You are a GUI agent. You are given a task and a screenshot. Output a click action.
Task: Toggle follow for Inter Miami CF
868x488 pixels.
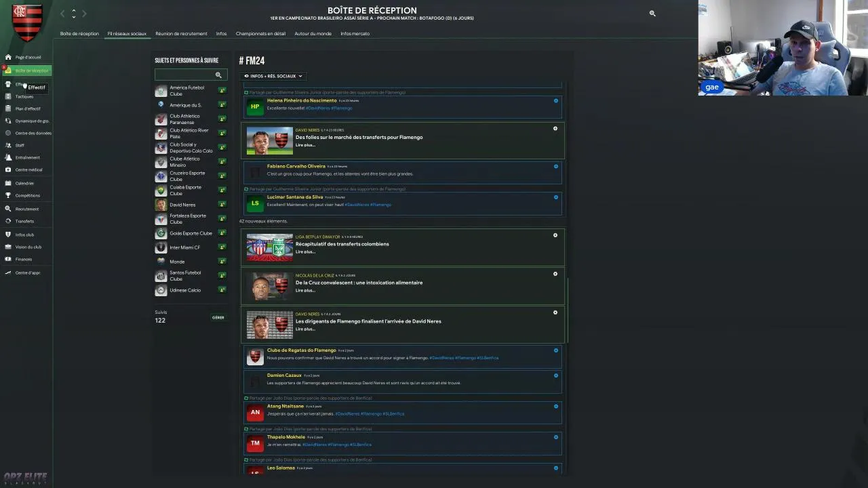222,247
